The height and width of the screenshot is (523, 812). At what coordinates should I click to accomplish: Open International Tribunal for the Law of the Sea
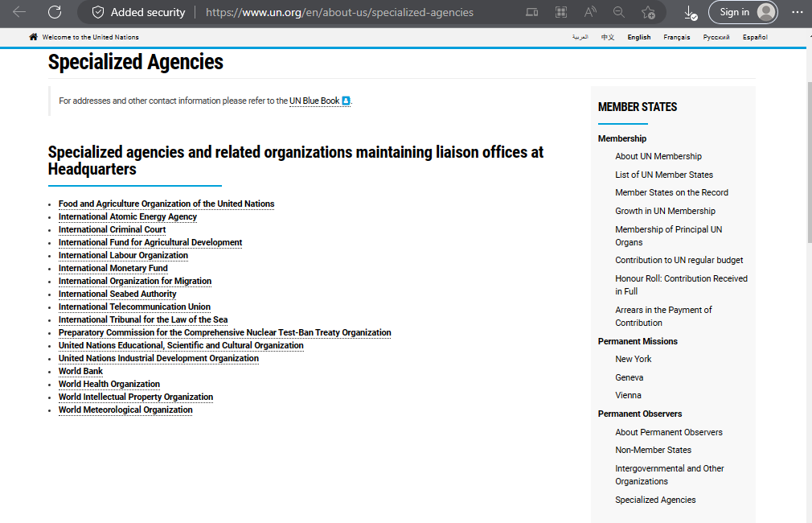(x=143, y=319)
